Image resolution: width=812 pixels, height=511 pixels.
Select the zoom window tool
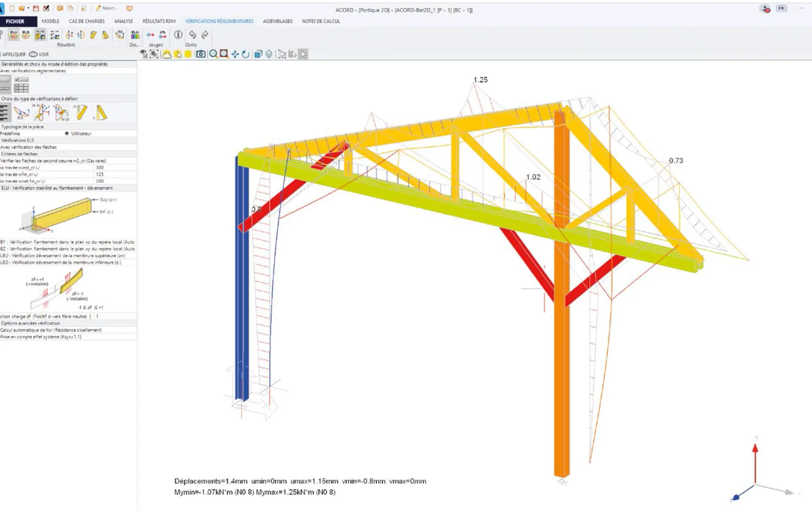point(224,54)
